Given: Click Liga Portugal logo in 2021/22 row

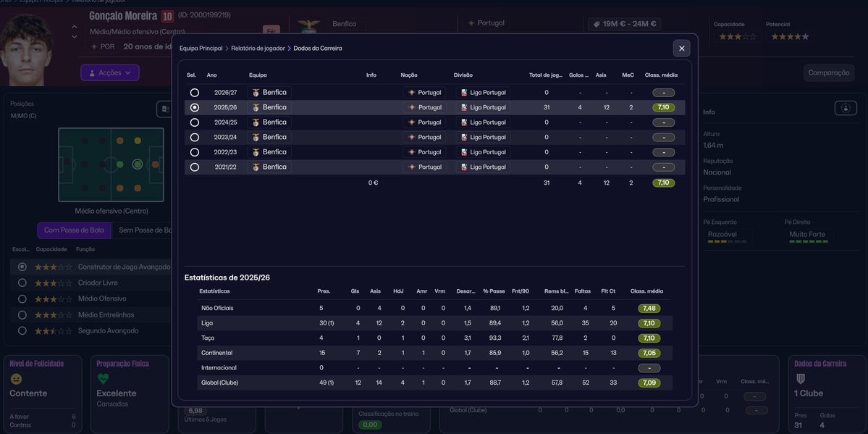Looking at the screenshot, I should click(x=464, y=167).
